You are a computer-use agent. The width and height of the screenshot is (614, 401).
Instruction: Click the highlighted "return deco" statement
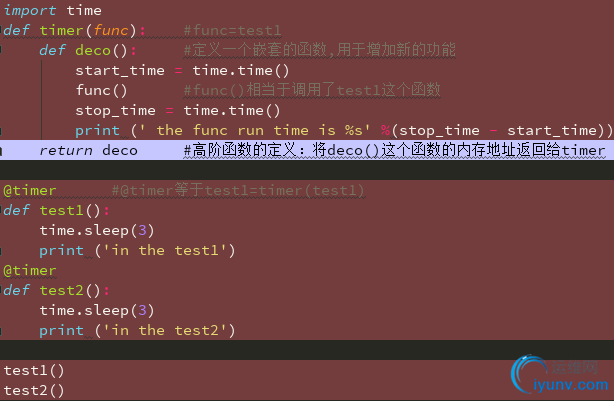pyautogui.click(x=88, y=150)
